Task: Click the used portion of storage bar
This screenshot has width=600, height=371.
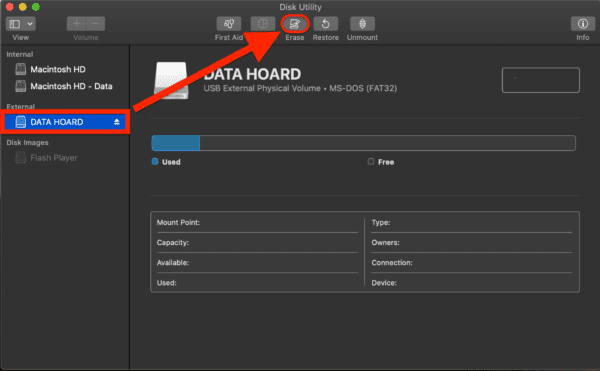Action: 176,143
